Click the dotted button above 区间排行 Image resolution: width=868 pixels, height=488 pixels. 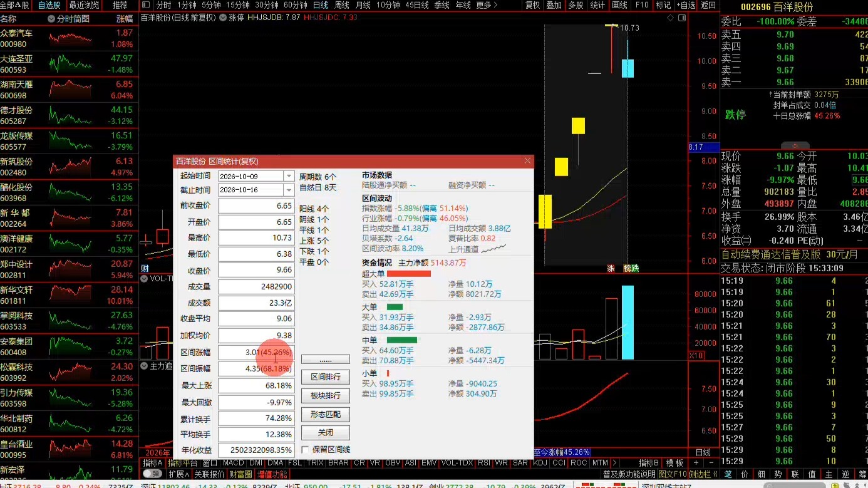pos(326,360)
